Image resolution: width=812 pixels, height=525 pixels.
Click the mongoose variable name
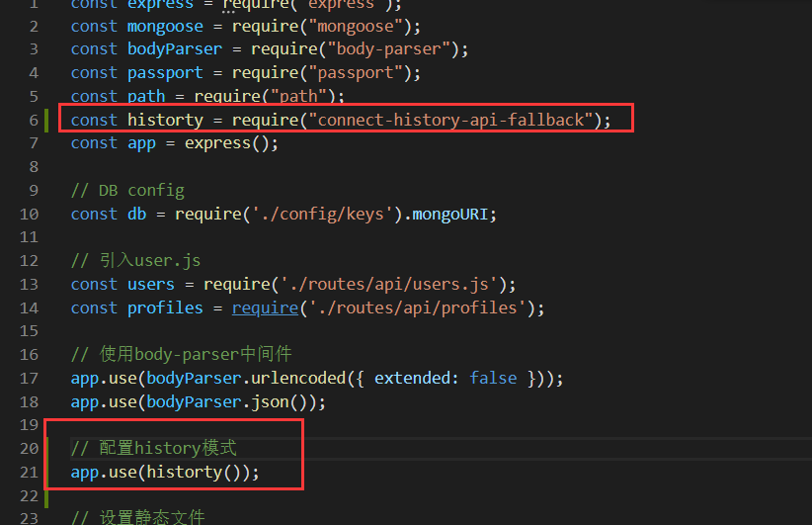(x=165, y=27)
